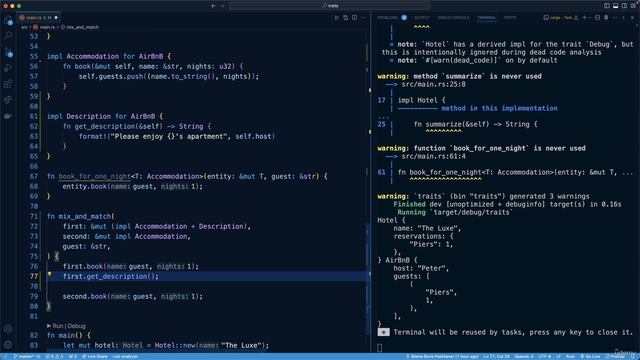This screenshot has height=360, width=640.
Task: Click 'fn mix_and_match(' on line 71
Action: pyautogui.click(x=81, y=216)
